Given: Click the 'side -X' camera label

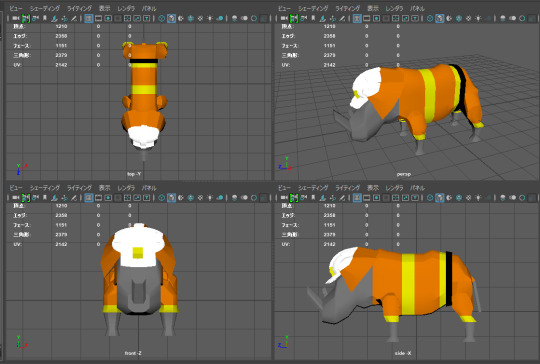Looking at the screenshot, I should 403,353.
